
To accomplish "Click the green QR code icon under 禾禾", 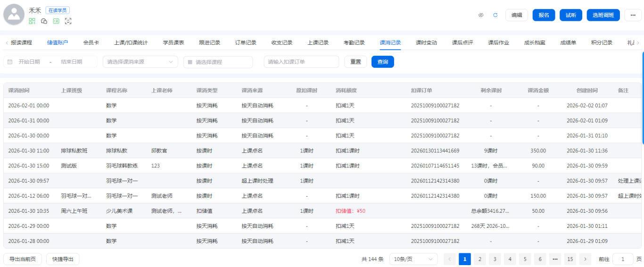I will (x=32, y=21).
